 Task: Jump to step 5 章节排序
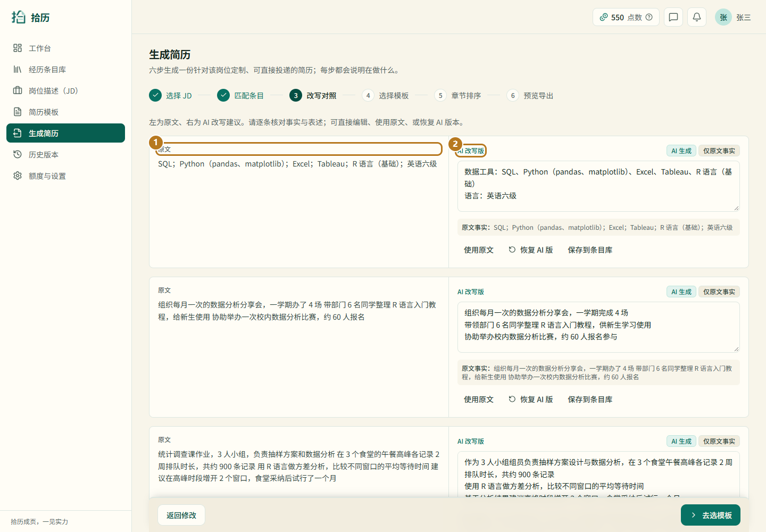click(x=457, y=95)
